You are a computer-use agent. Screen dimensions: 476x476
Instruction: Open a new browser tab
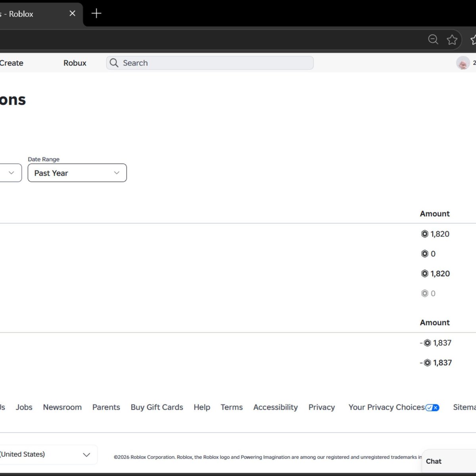click(96, 13)
